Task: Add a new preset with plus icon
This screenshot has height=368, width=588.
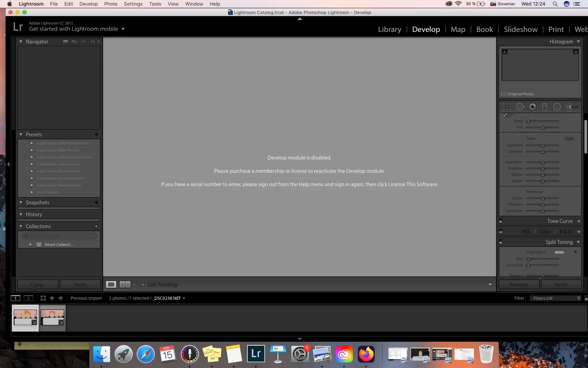Action: (96, 135)
